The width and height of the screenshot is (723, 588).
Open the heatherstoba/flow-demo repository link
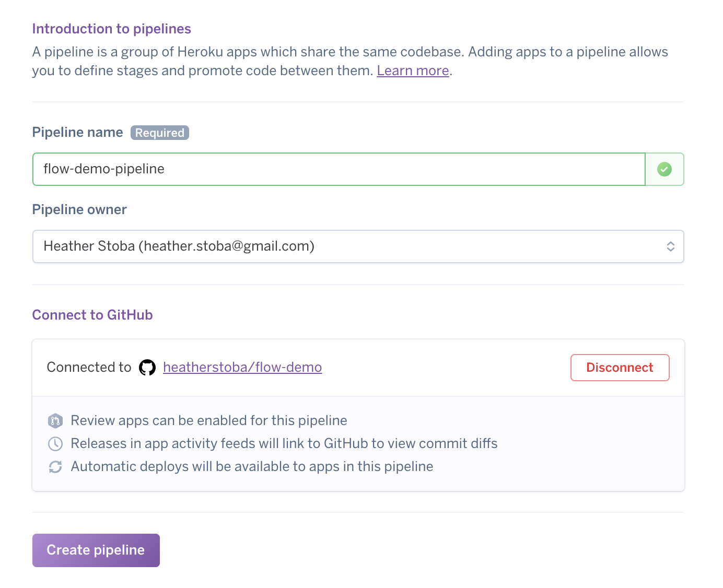(x=242, y=368)
